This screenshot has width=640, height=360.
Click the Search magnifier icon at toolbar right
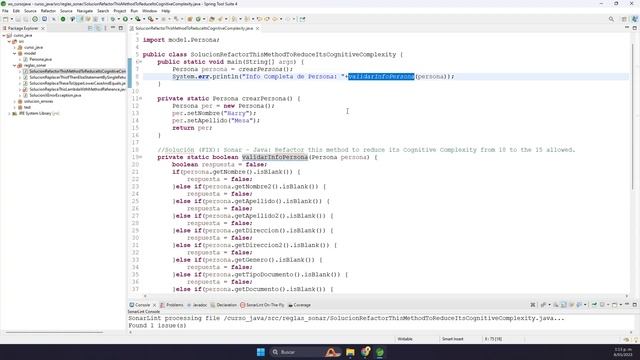pos(611,19)
